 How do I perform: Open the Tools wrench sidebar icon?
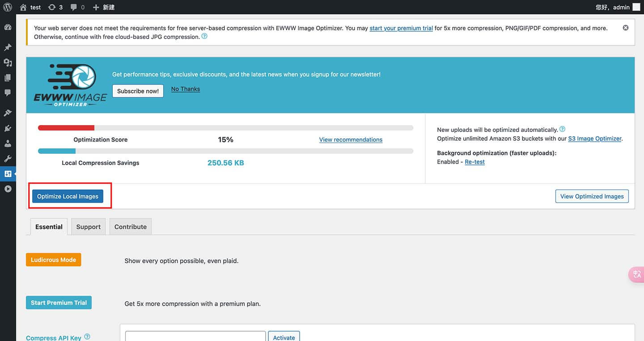8,159
